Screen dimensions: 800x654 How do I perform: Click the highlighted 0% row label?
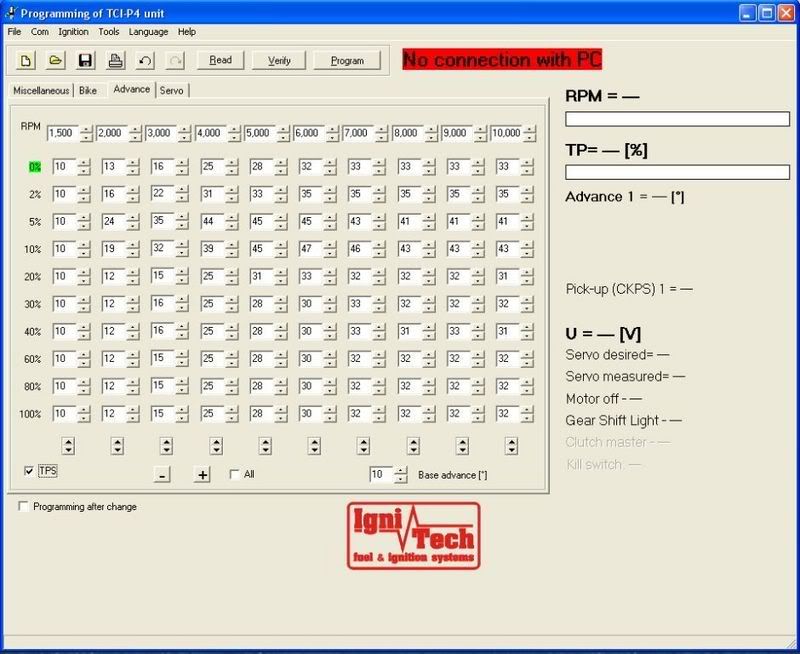35,167
